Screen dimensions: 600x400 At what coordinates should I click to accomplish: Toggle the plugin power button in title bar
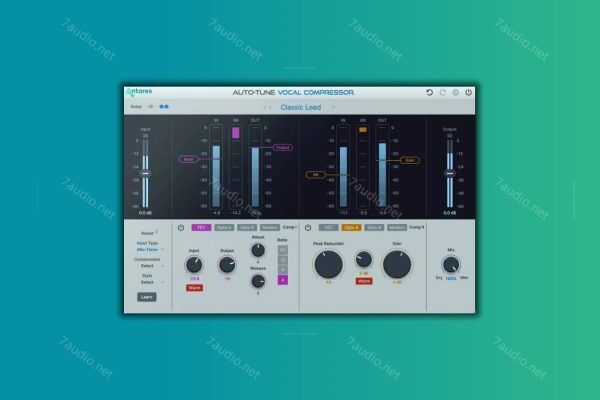(x=468, y=92)
